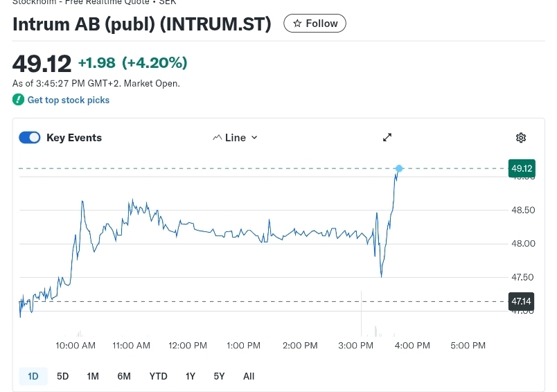Screen dimensions: 557x392
Task: Click the current price dot on chart
Action: (399, 168)
